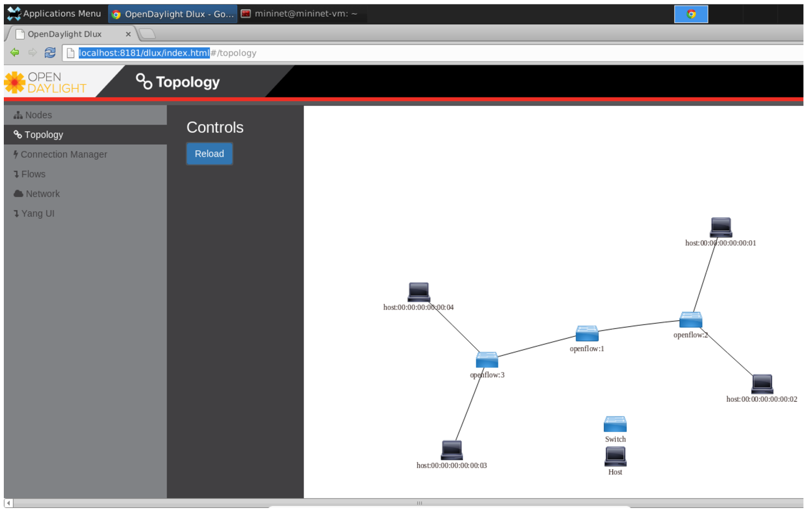Screen dimensions: 812x514
Task: Select host 00:00:00:00:00:02 laptop icon
Action: 762,384
